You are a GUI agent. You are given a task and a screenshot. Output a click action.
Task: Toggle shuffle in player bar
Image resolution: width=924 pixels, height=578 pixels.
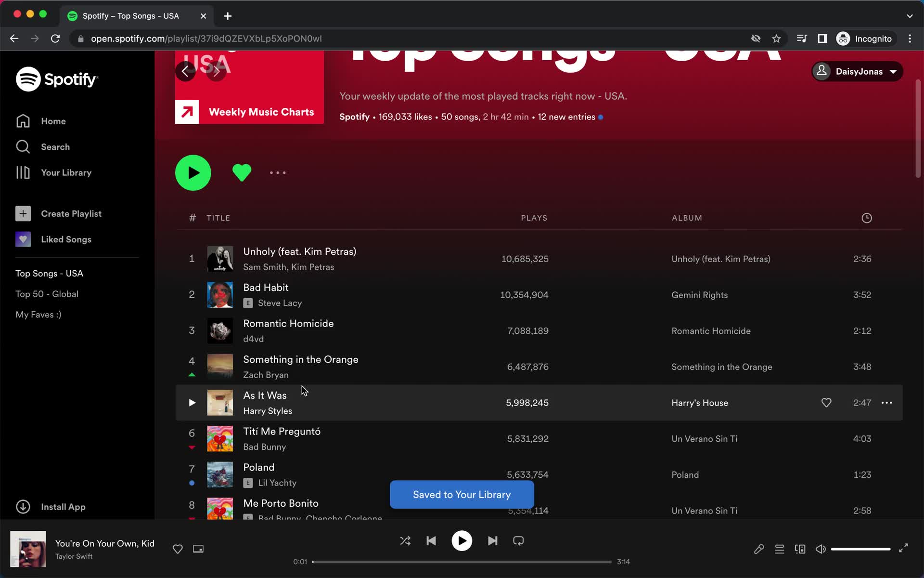tap(405, 541)
